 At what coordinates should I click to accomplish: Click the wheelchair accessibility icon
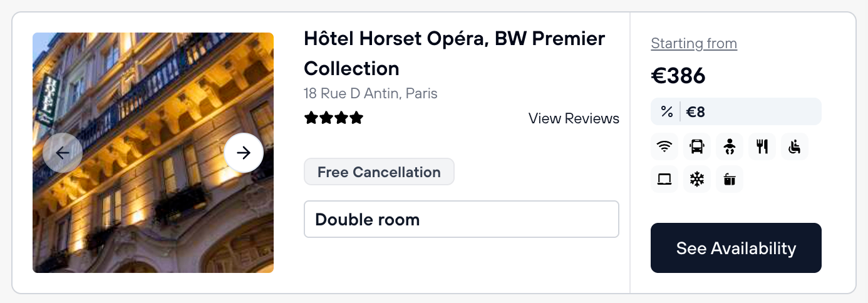[795, 147]
